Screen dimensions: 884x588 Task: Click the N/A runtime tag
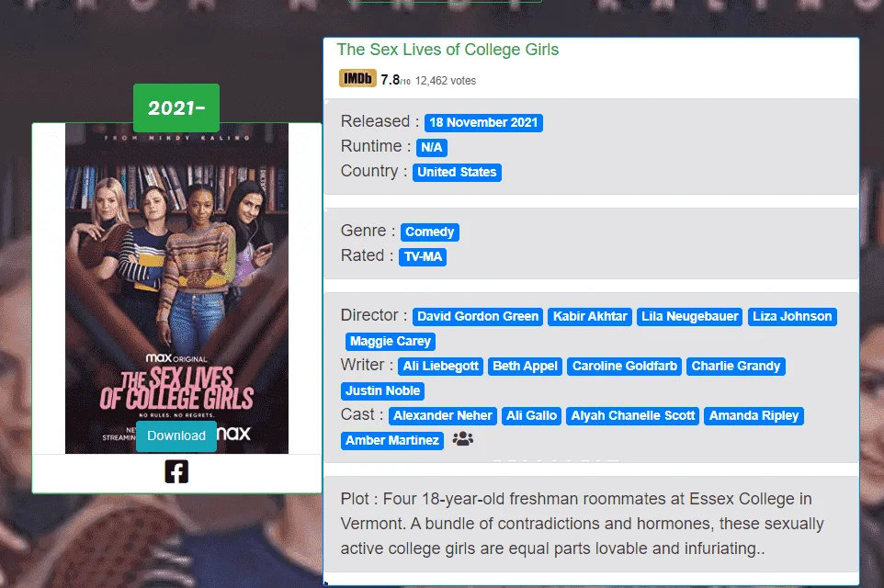click(x=431, y=147)
